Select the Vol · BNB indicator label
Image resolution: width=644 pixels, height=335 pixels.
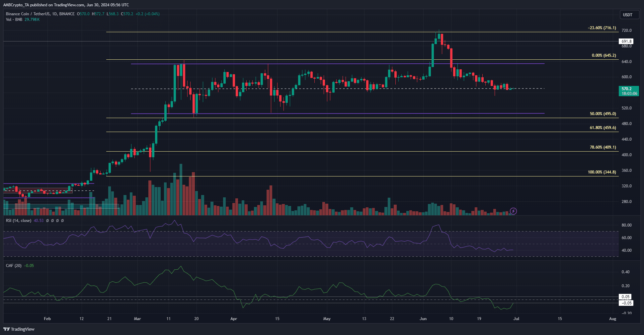14,20
